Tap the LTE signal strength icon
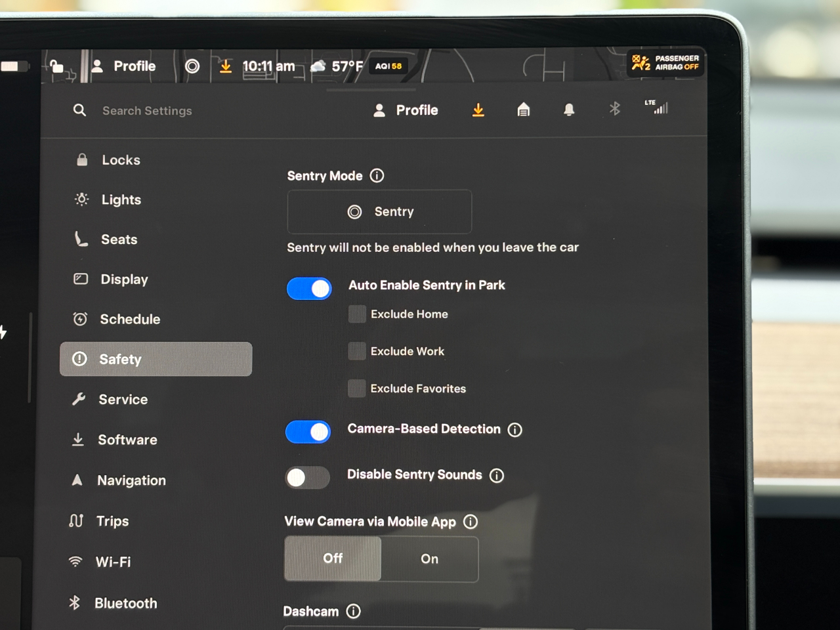Viewport: 840px width, 630px height. tap(657, 107)
